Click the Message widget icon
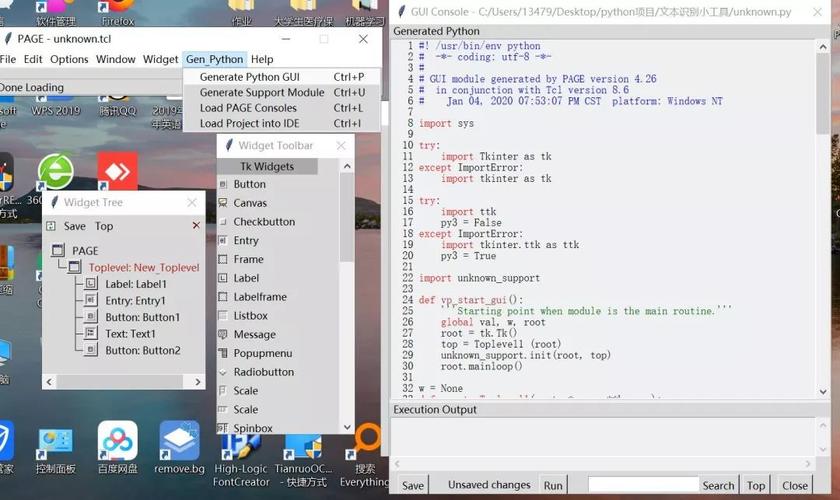The width and height of the screenshot is (840, 500). [x=223, y=334]
